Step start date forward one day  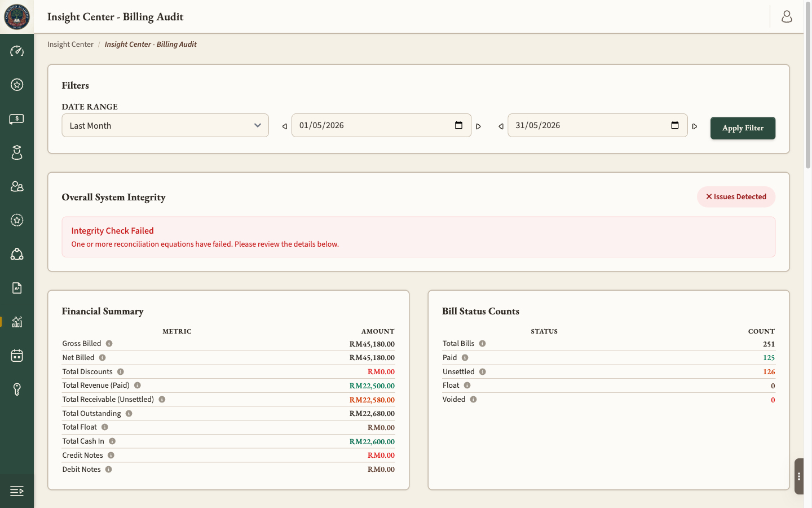click(478, 126)
